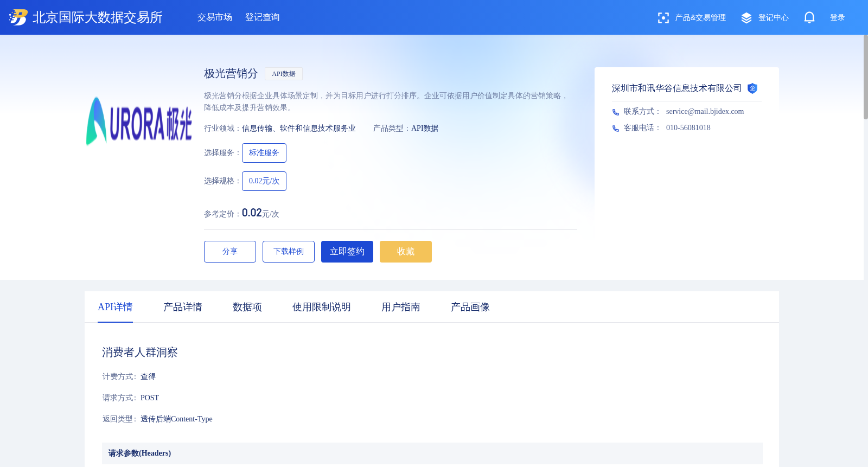Go to 产品&交易管理
Image resolution: width=868 pixels, height=467 pixels.
pyautogui.click(x=700, y=18)
